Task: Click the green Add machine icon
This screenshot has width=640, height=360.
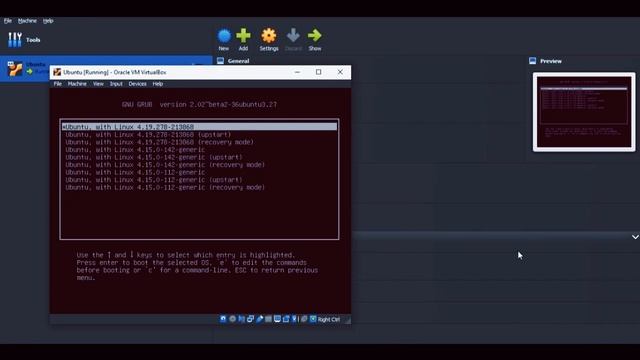Action: pos(243,36)
